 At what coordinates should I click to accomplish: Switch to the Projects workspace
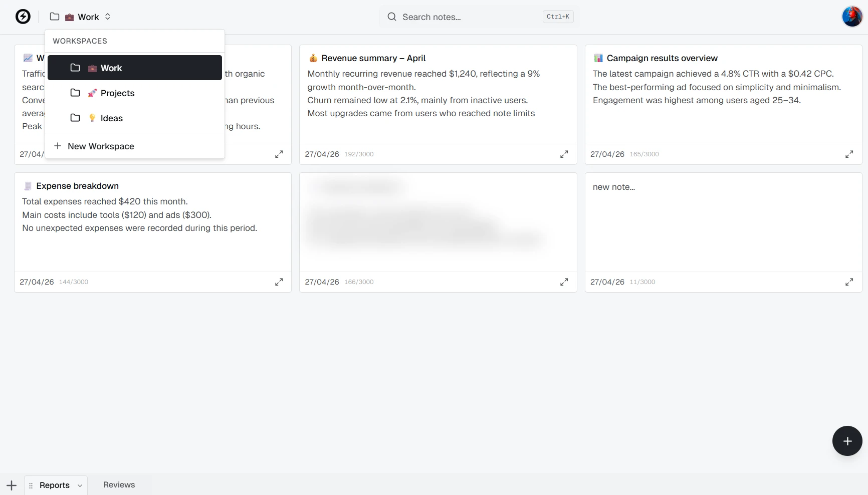135,93
